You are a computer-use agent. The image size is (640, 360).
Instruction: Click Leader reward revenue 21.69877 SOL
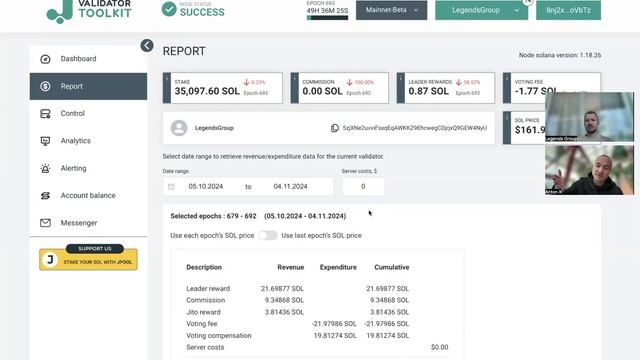[x=282, y=289]
